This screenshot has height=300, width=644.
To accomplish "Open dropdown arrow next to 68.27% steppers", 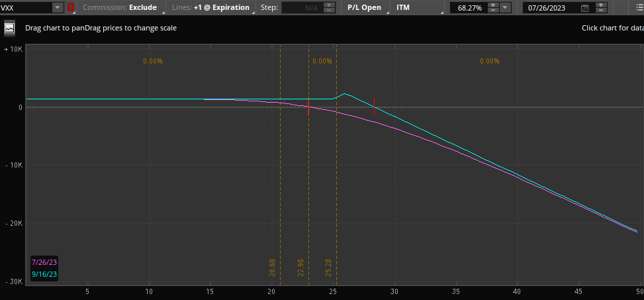I will click(x=506, y=8).
